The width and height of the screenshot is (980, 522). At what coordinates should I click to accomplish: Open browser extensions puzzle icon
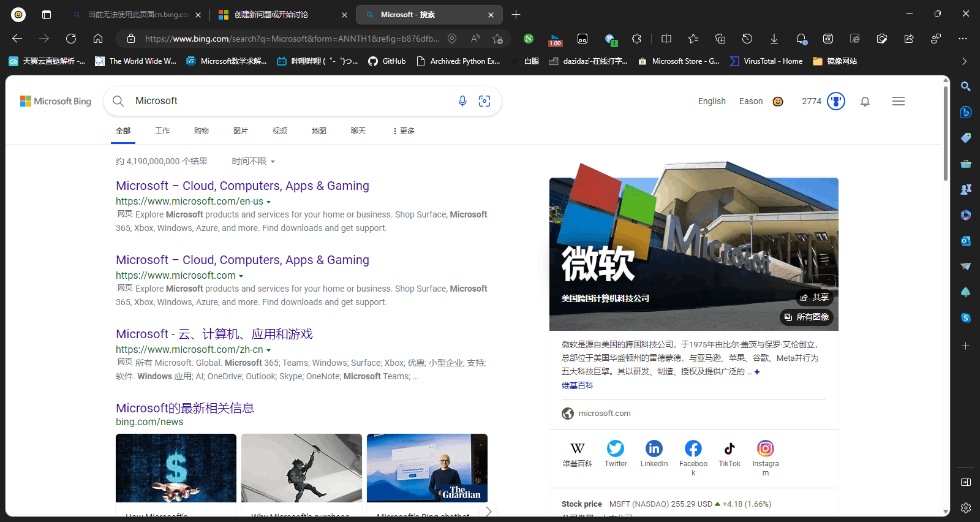637,39
